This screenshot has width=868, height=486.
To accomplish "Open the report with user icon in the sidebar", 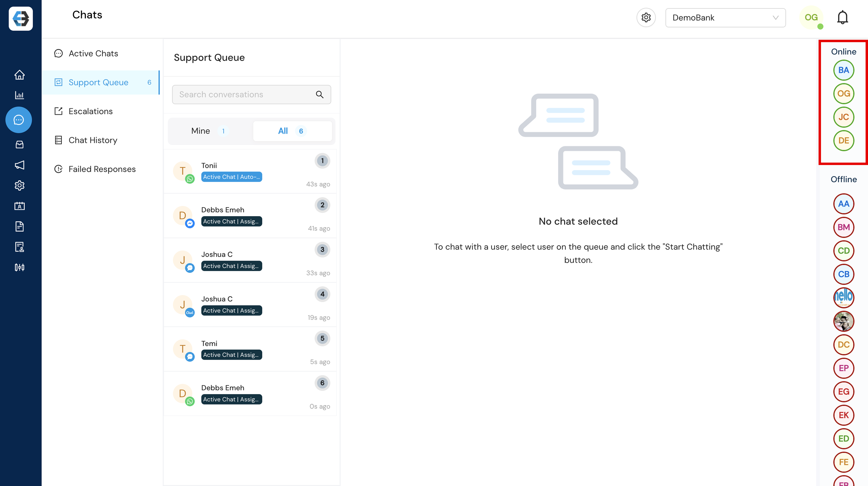I will click(x=20, y=247).
